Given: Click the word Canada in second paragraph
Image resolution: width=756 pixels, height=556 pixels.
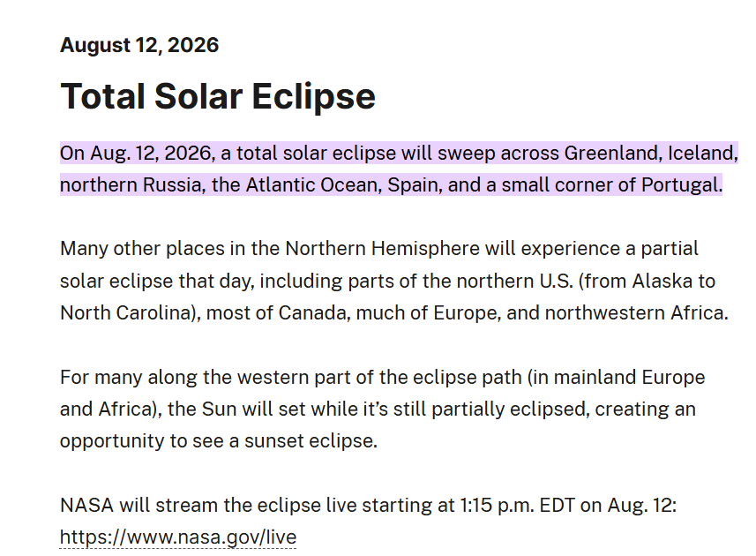Looking at the screenshot, I should pyautogui.click(x=312, y=313).
